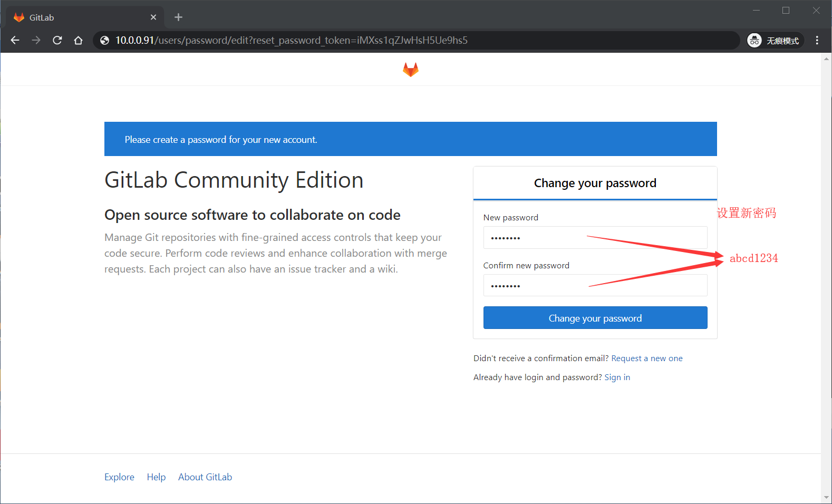Click the 'Change your password' panel title

click(x=595, y=183)
